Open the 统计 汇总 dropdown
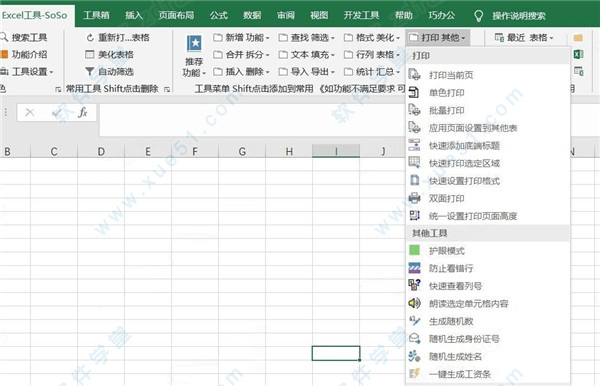The width and height of the screenshot is (600, 386). 372,72
